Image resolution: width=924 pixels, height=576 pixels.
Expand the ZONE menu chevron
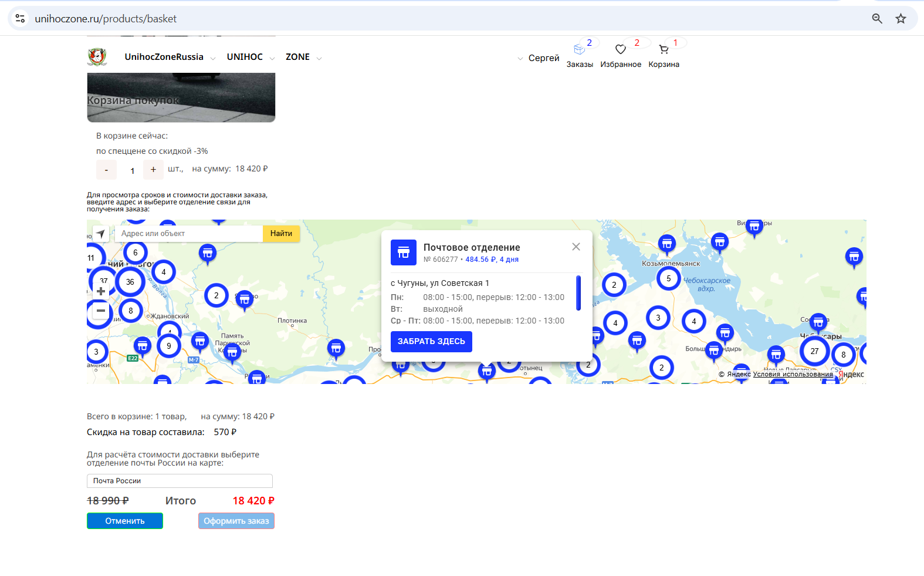click(319, 58)
